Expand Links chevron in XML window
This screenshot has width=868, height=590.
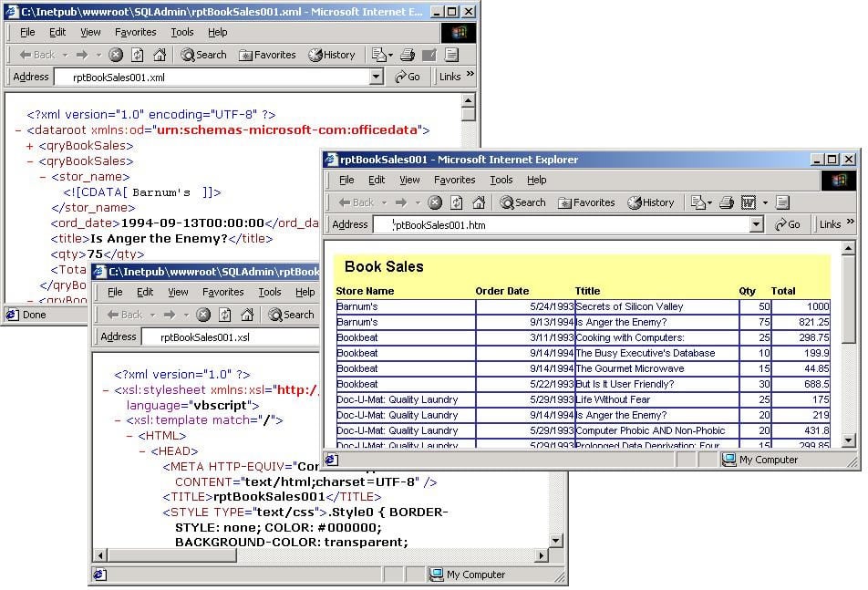point(470,74)
